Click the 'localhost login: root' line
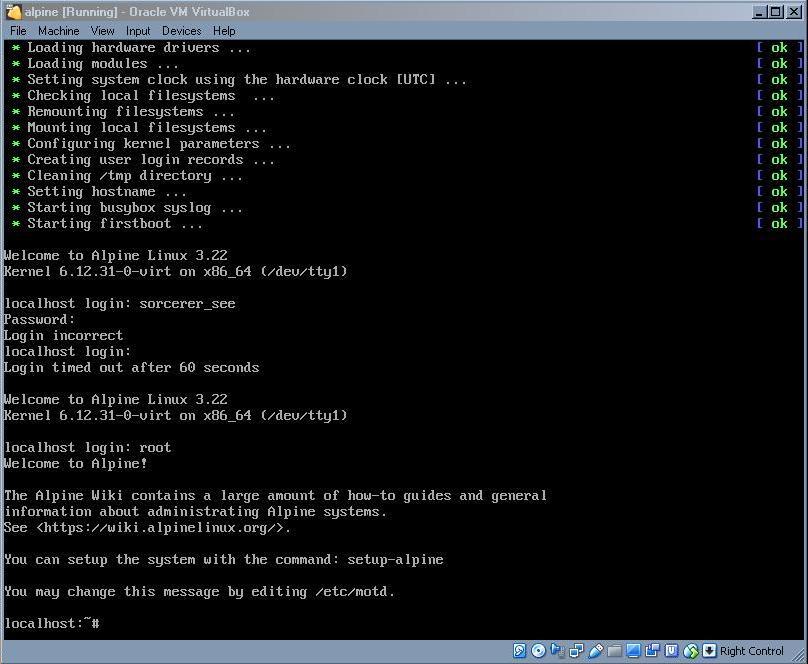 coord(88,447)
